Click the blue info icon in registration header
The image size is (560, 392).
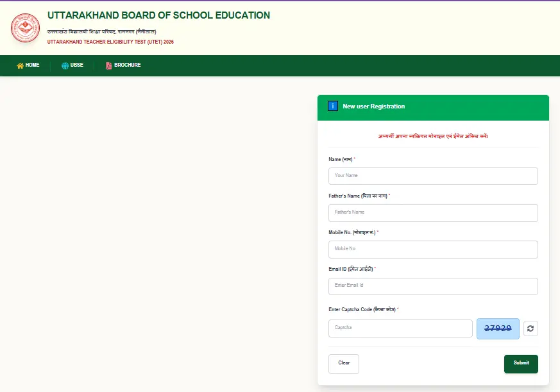(x=332, y=106)
